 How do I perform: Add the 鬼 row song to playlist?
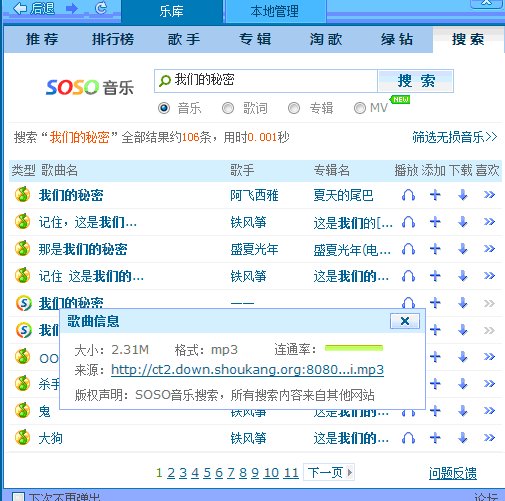(x=435, y=411)
